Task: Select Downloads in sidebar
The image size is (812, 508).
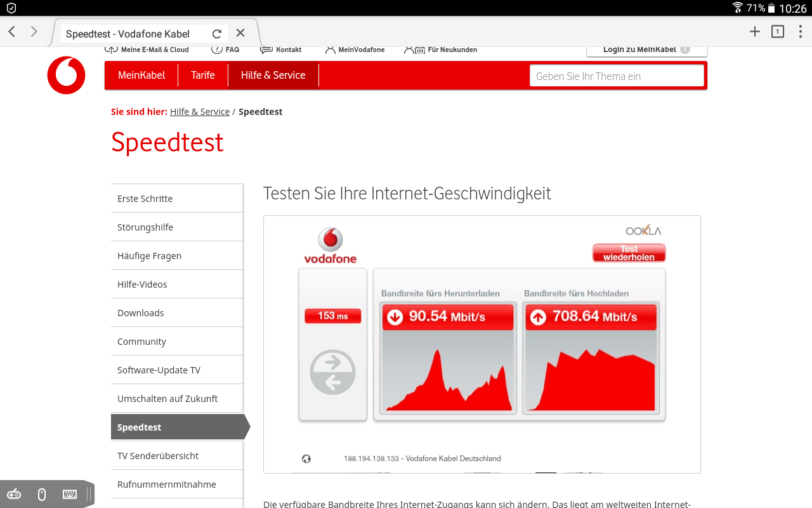Action: coord(177,313)
